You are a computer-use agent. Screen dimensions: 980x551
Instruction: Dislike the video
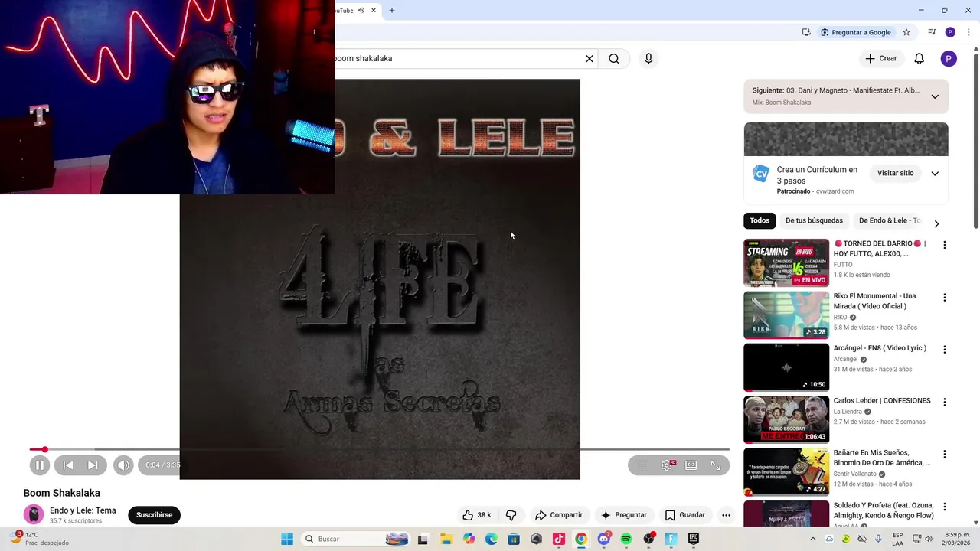[x=511, y=515]
